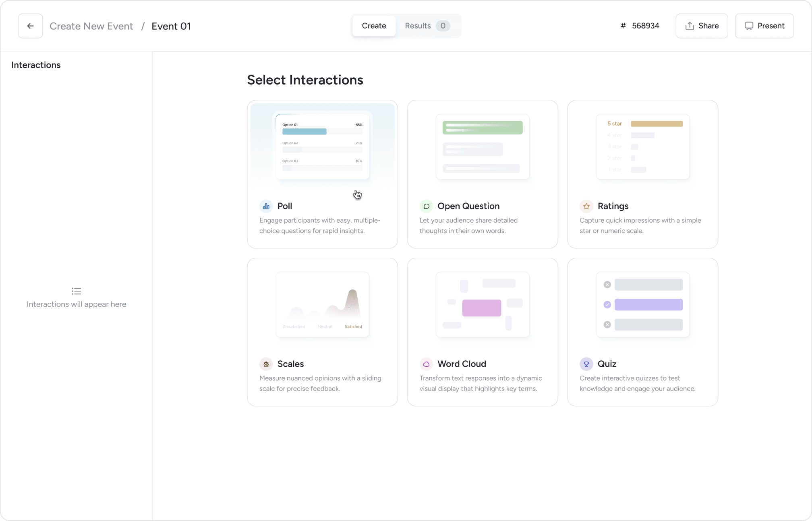Click the Scales satisfaction chart preview
The width and height of the screenshot is (812, 521).
(x=322, y=304)
